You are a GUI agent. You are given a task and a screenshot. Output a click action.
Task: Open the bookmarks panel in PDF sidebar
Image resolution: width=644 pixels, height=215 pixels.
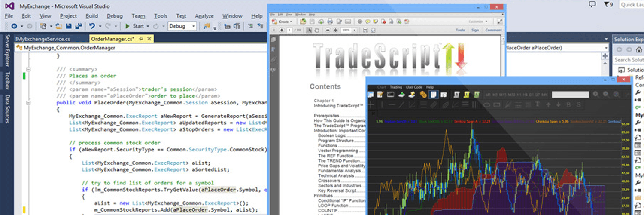pos(273,49)
